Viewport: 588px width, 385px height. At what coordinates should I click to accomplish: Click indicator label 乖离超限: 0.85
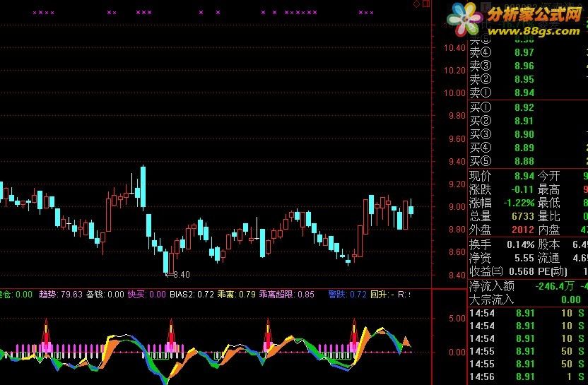287,295
